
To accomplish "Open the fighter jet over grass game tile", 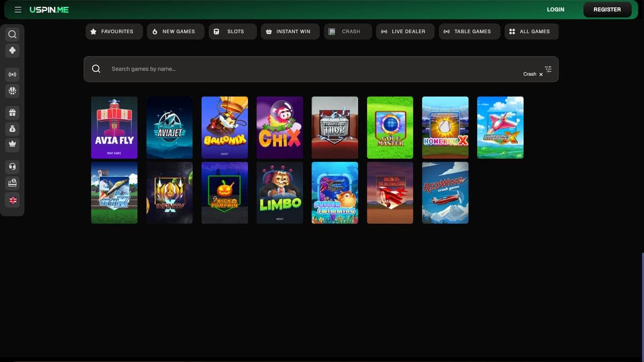I will point(114,193).
